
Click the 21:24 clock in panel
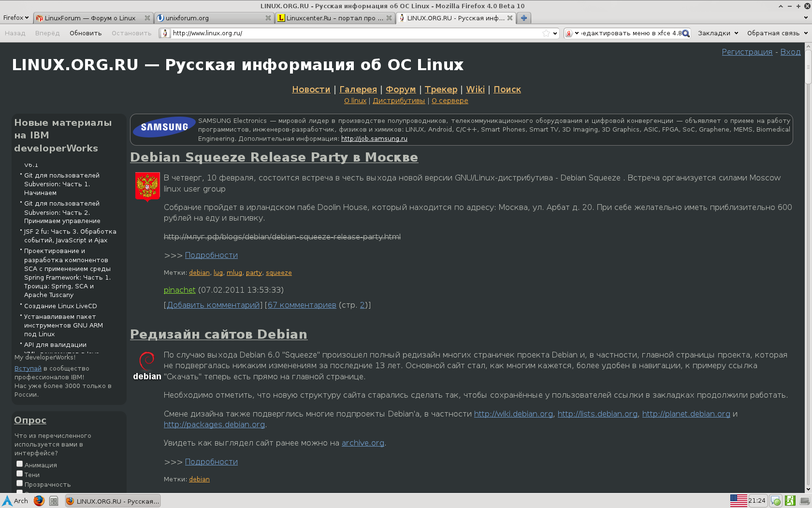click(x=757, y=501)
